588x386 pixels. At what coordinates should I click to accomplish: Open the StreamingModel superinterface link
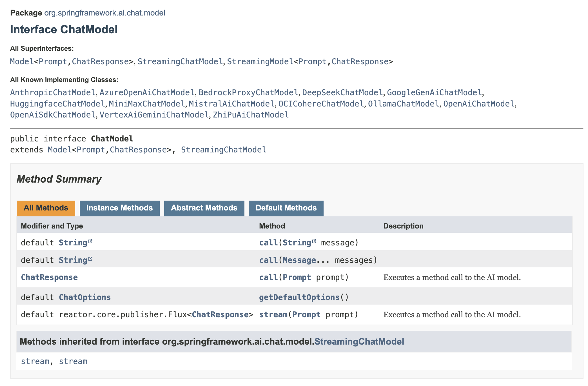(260, 61)
